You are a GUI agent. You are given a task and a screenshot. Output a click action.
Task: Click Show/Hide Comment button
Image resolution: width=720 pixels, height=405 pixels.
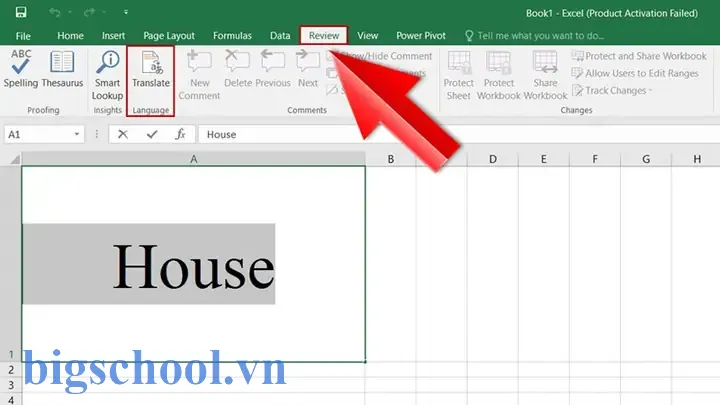pyautogui.click(x=379, y=56)
